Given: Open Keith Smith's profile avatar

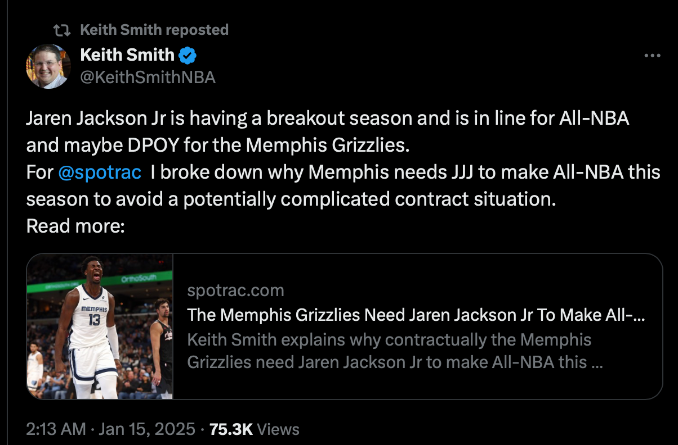Looking at the screenshot, I should [47, 65].
